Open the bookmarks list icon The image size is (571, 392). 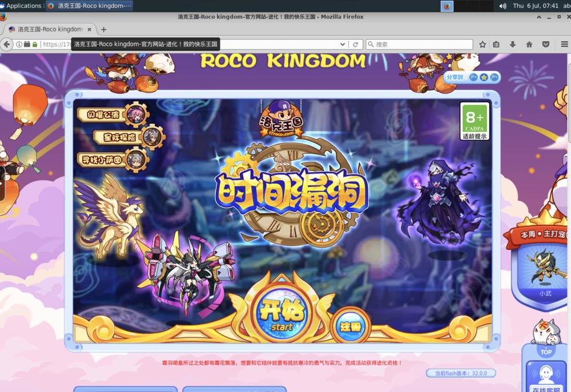click(496, 45)
